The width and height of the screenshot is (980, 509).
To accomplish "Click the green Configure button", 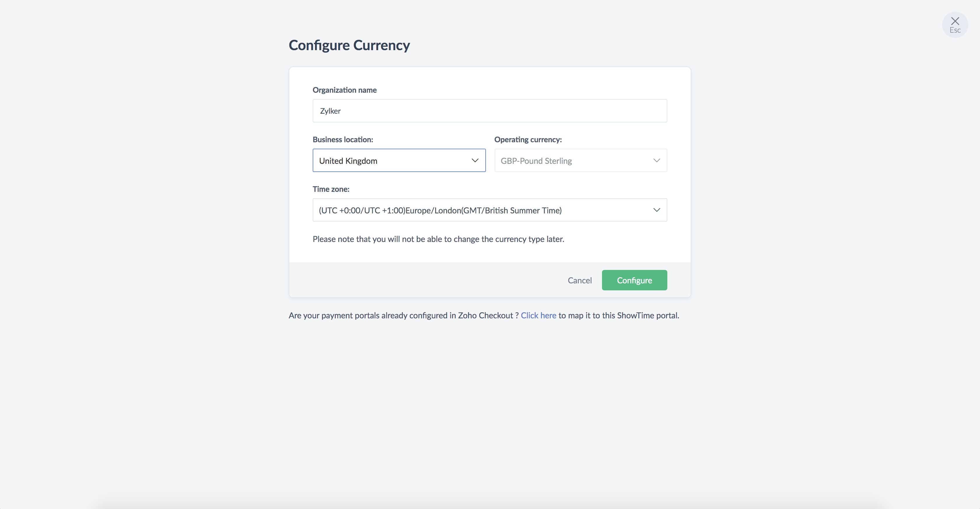I will 634,280.
